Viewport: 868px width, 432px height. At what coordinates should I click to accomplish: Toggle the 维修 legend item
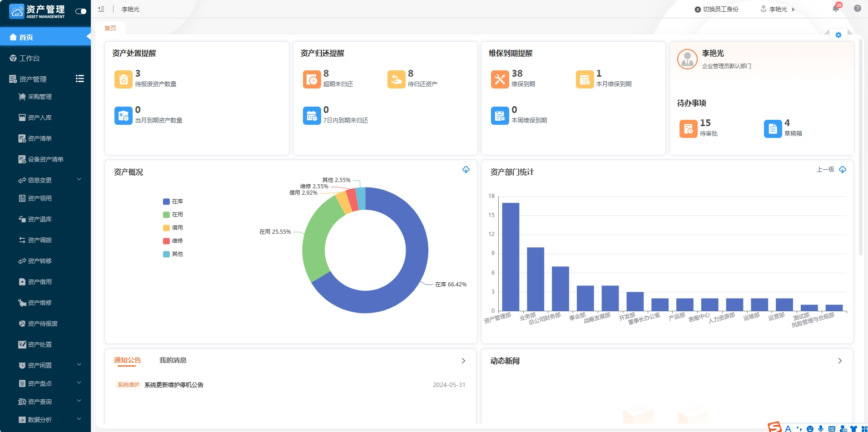tap(173, 241)
